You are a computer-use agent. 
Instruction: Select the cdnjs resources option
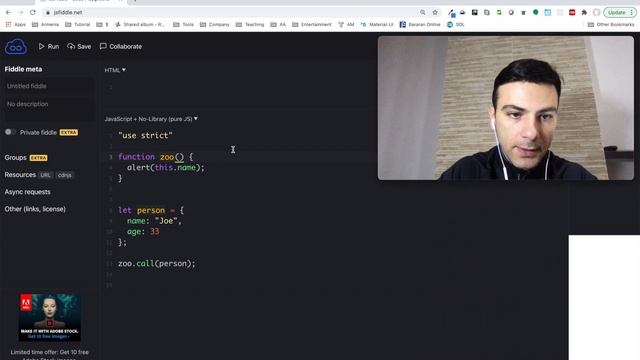(x=64, y=175)
